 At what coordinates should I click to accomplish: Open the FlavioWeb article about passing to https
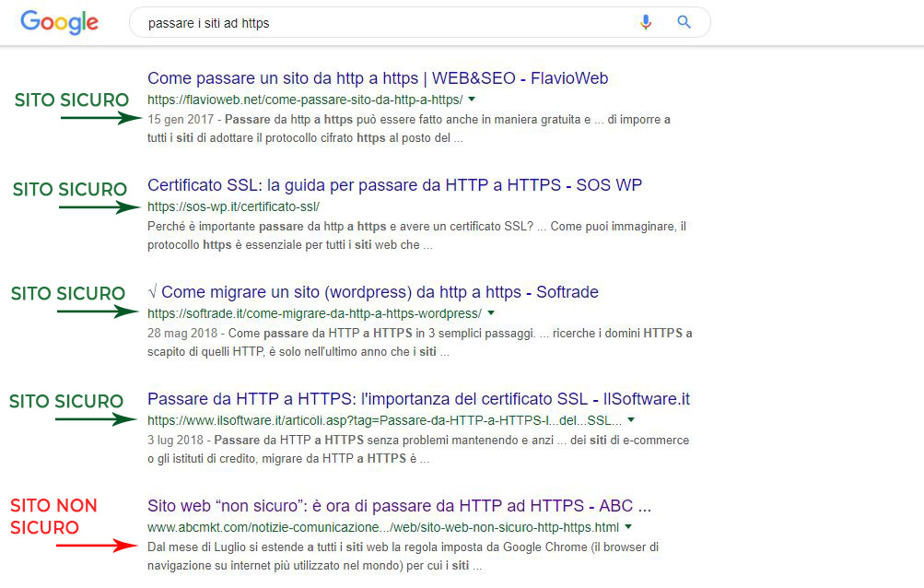point(375,77)
